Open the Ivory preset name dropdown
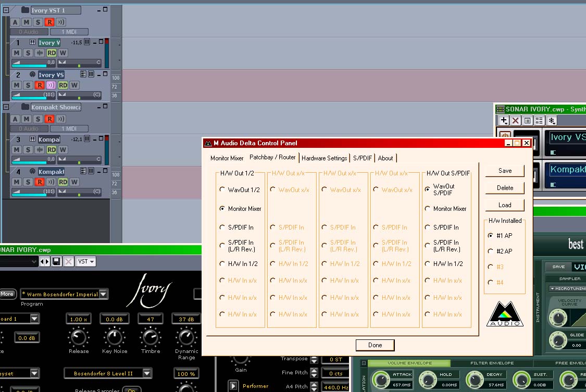 [x=34, y=261]
